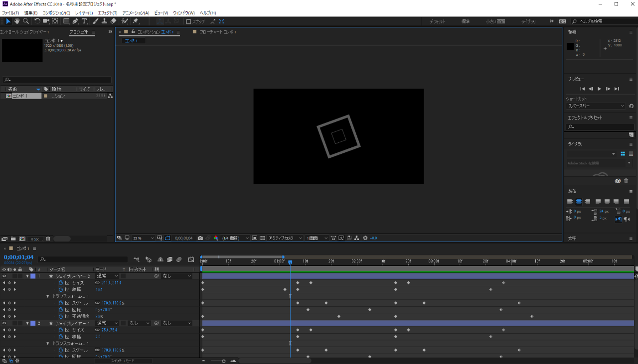Click the play button in preview panel

coord(599,89)
